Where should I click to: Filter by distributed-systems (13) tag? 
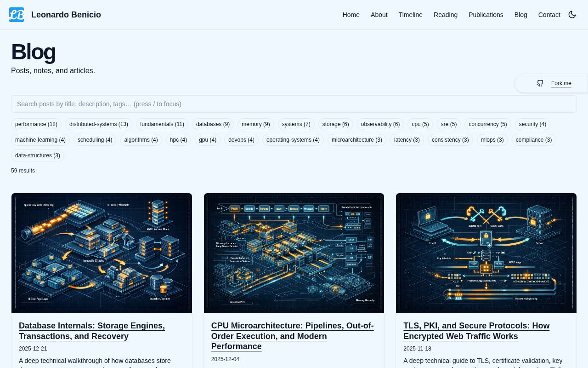[99, 124]
